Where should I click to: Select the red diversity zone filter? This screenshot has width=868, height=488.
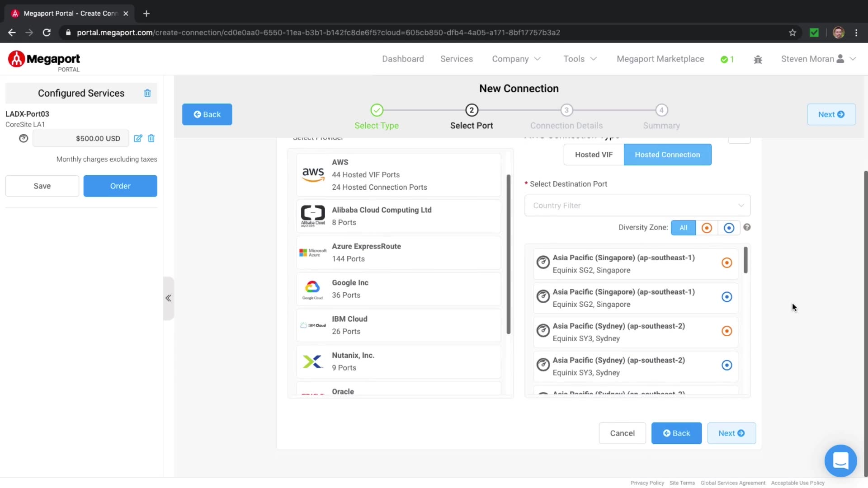click(x=707, y=228)
